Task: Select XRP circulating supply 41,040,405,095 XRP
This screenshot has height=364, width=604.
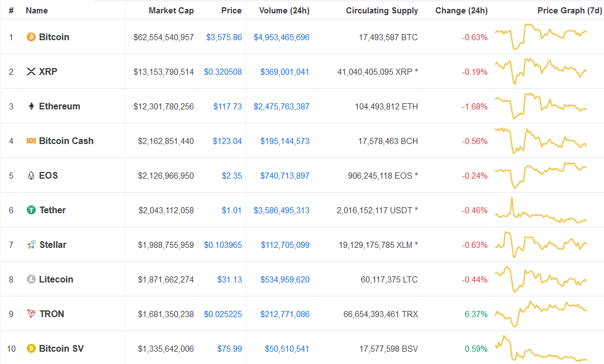Action: click(378, 72)
